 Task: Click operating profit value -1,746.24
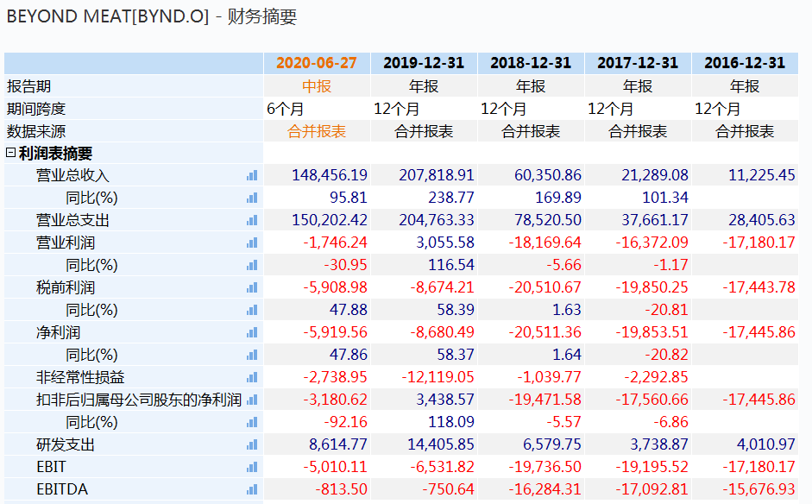335,243
